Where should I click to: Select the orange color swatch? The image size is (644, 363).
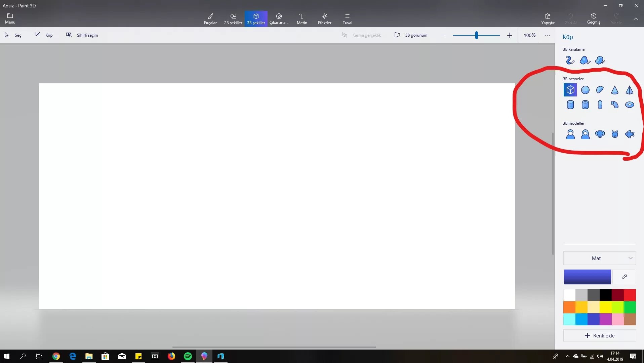(x=569, y=307)
